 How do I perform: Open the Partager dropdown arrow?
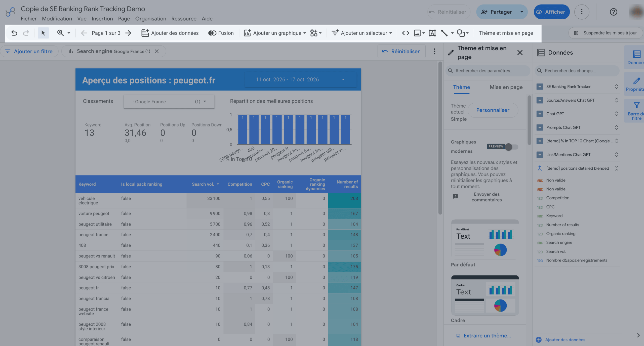(x=522, y=12)
